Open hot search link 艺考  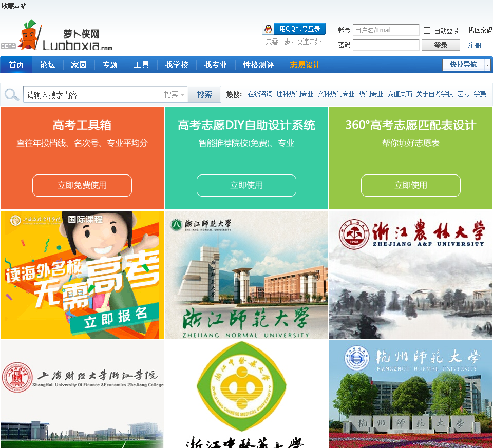pos(463,94)
